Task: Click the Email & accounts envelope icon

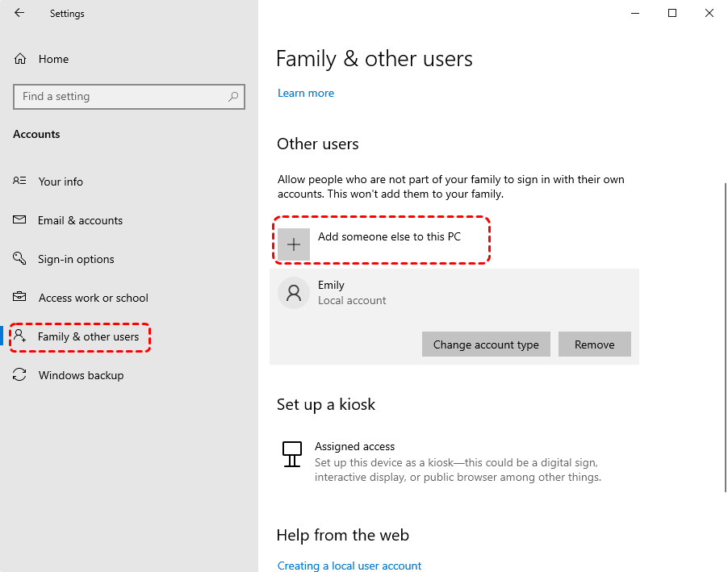Action: click(x=20, y=220)
